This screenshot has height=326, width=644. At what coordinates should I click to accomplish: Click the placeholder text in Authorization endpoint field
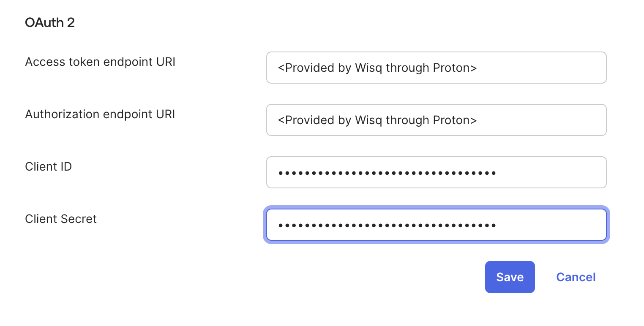[x=377, y=120]
